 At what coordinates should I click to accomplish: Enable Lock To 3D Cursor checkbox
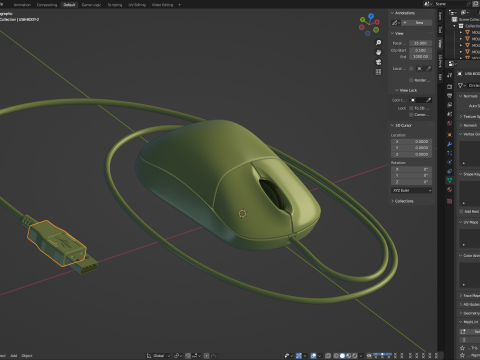[x=411, y=108]
